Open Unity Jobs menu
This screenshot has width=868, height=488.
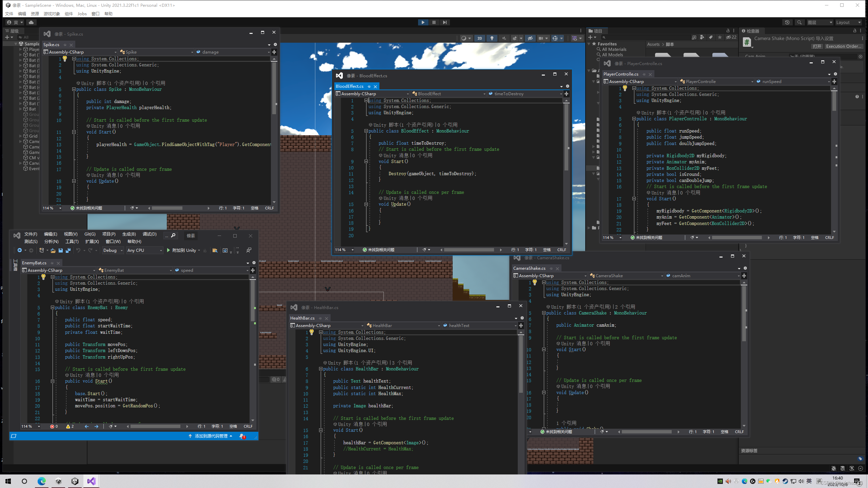82,14
